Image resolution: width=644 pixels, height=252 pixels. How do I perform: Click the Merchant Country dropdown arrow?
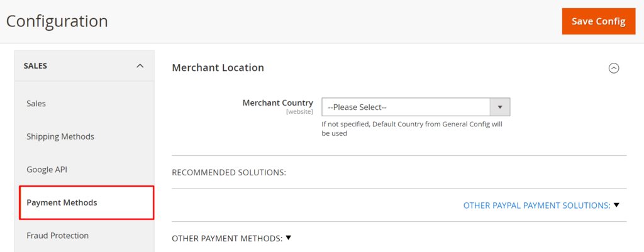pyautogui.click(x=499, y=107)
